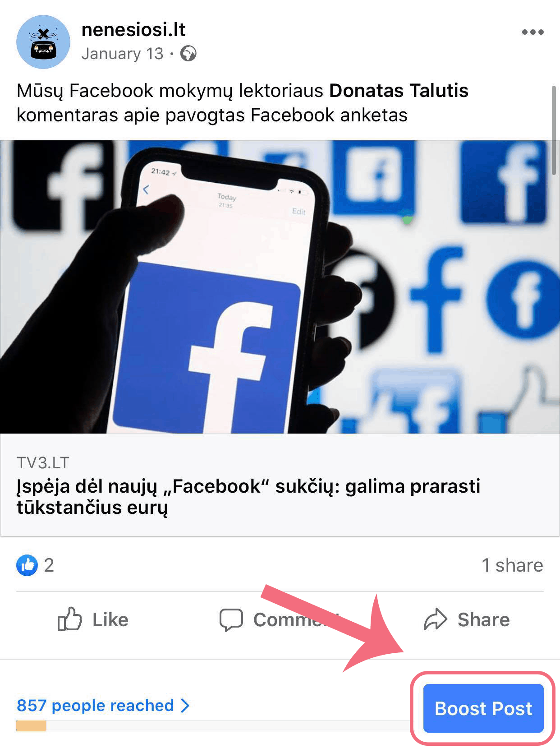This screenshot has width=560, height=753.
Task: Click the Boost Post button
Action: pyautogui.click(x=483, y=708)
